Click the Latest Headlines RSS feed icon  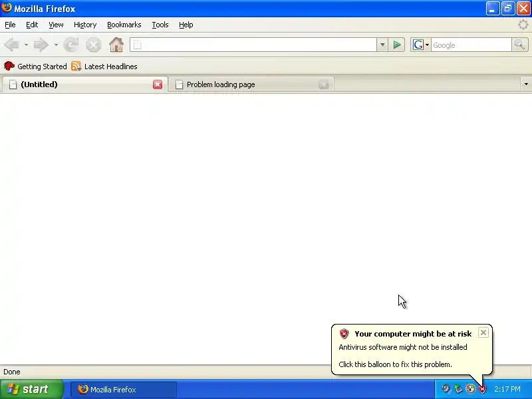coord(76,66)
